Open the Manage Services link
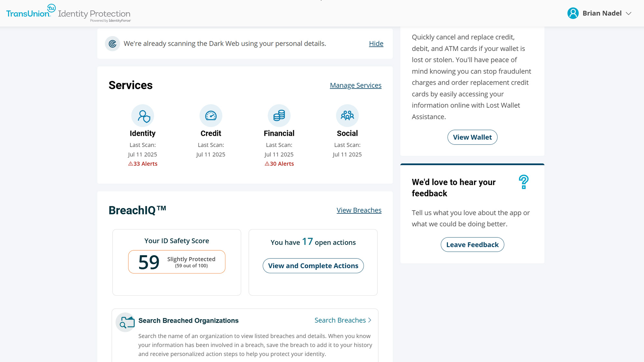The height and width of the screenshot is (362, 644). (x=355, y=85)
